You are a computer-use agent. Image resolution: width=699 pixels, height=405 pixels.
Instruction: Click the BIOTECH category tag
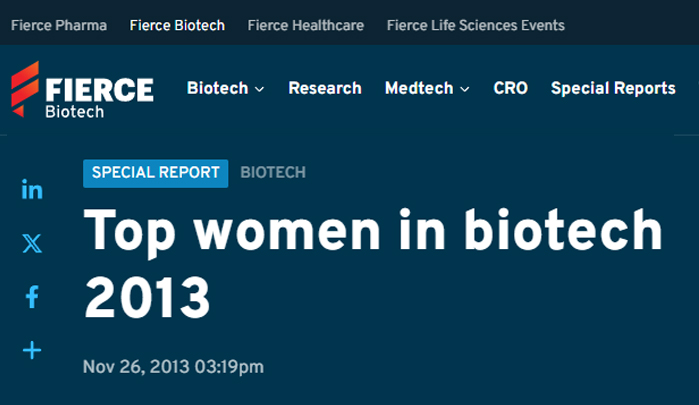coord(273,173)
